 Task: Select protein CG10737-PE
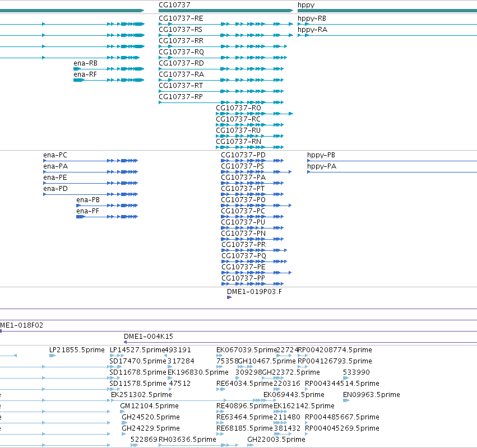243,267
